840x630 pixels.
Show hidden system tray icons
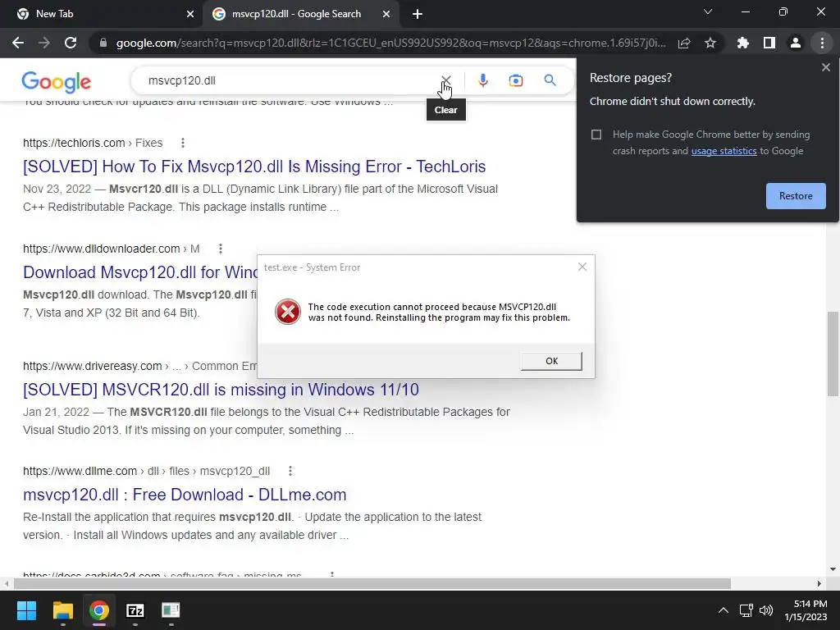click(724, 610)
